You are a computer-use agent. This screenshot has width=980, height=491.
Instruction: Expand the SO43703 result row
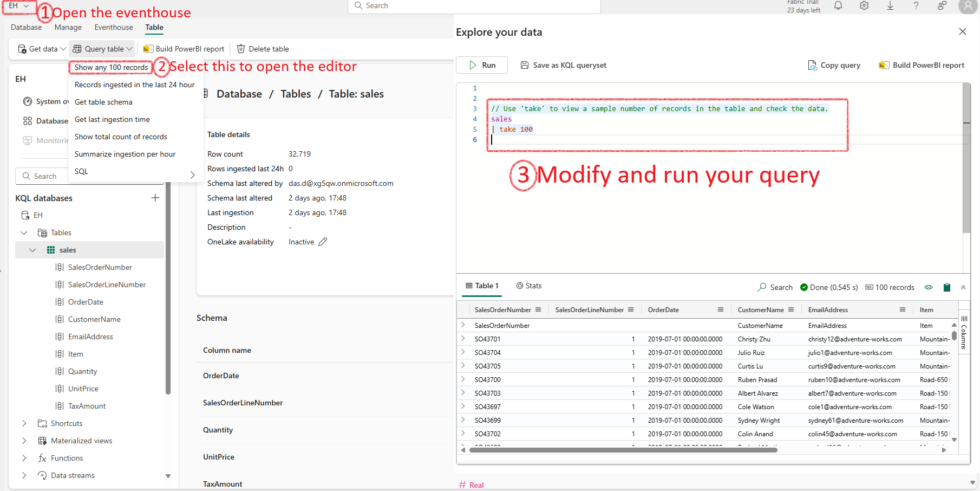(463, 393)
